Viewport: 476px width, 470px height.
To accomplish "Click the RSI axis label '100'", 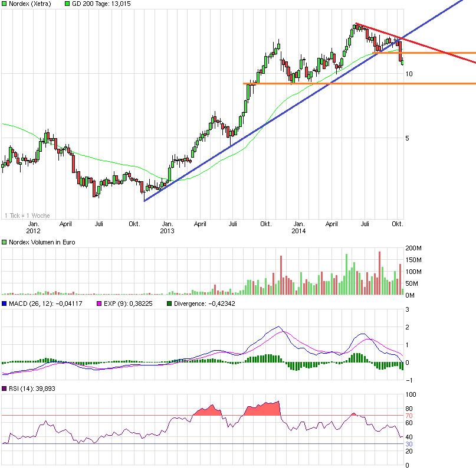I will coord(411,394).
